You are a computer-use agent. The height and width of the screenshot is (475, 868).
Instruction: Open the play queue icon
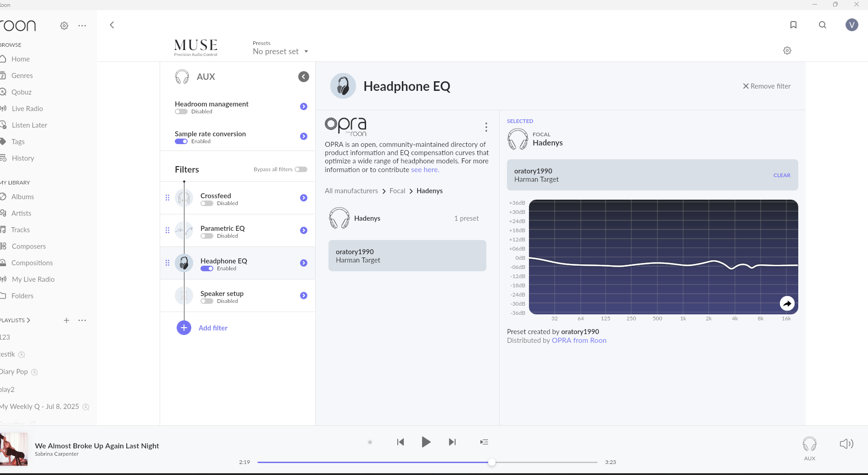(484, 442)
